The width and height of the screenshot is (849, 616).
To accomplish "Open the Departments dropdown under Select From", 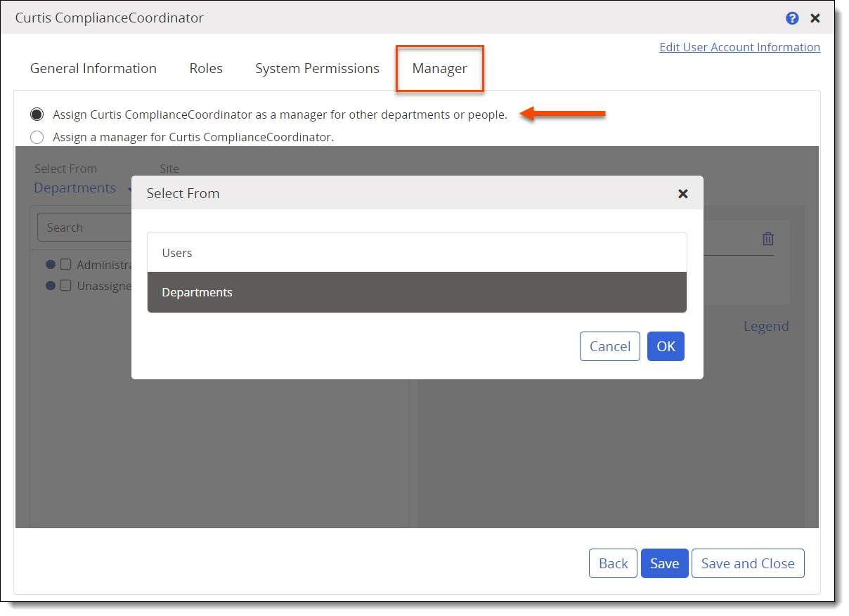I will (x=76, y=188).
